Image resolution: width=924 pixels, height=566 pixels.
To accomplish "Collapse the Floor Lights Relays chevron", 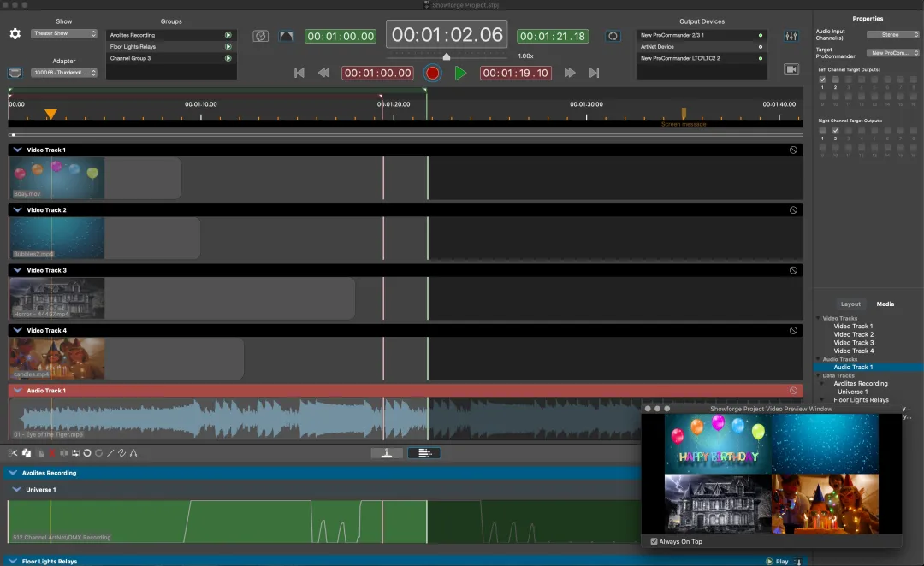I will (13, 561).
